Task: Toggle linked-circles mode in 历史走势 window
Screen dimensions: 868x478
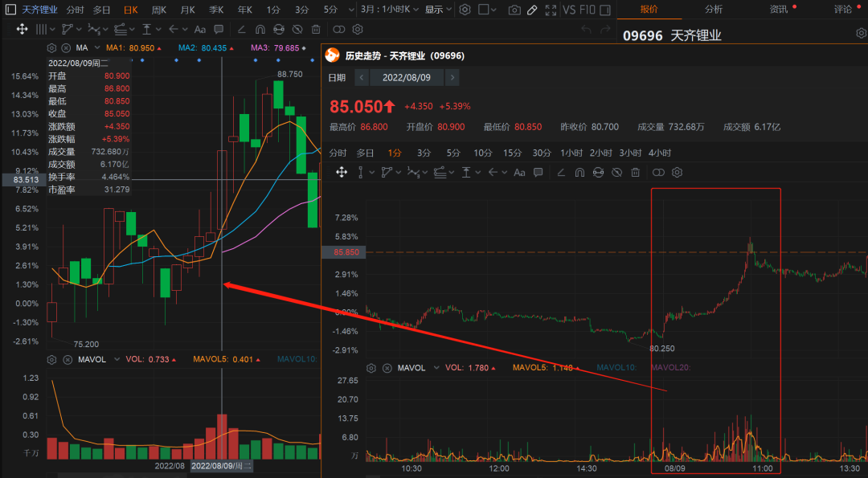Action: click(658, 173)
